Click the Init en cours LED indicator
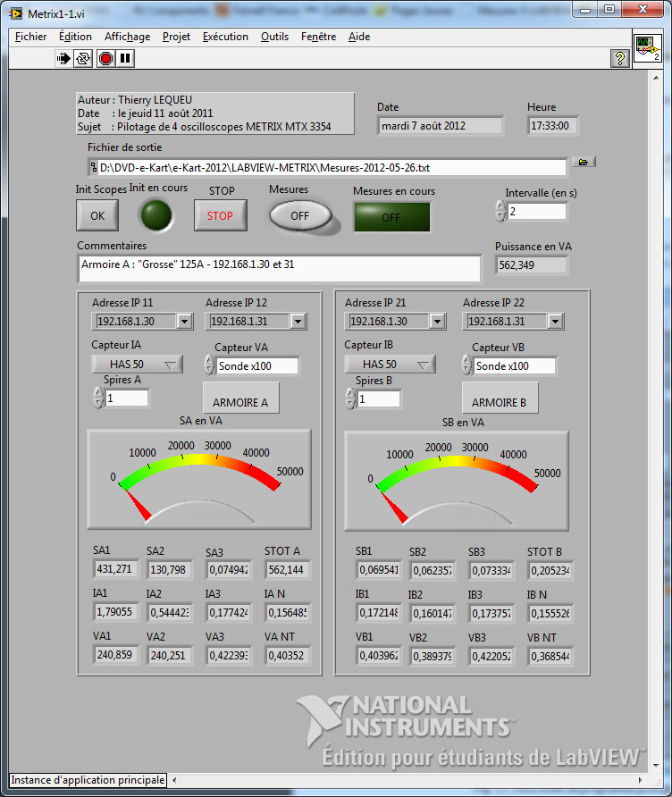The width and height of the screenshot is (672, 797). tap(155, 215)
